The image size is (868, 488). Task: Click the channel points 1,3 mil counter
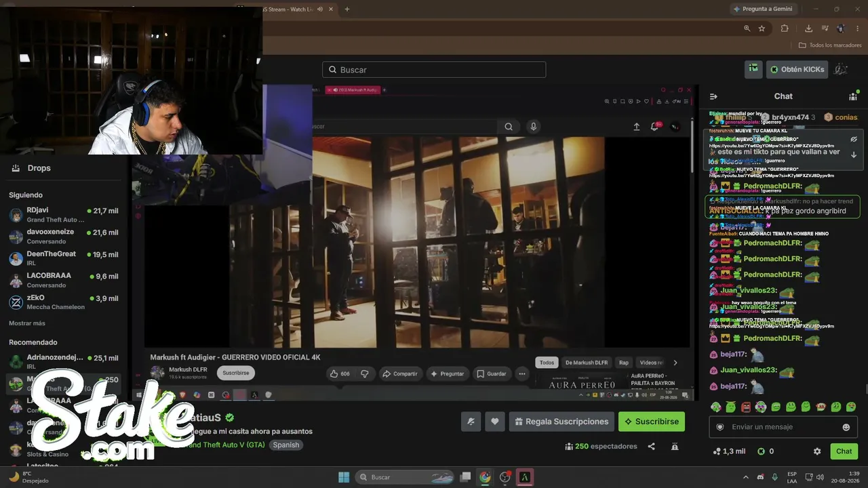tap(729, 451)
